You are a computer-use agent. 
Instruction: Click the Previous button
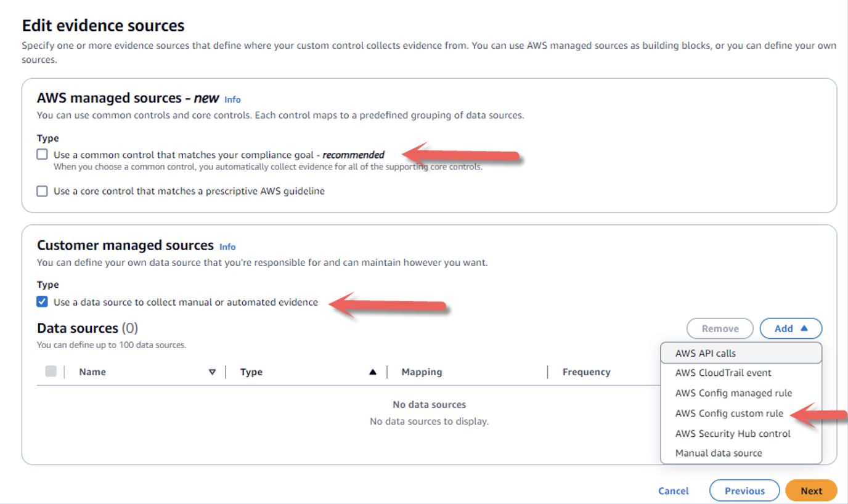click(x=744, y=490)
